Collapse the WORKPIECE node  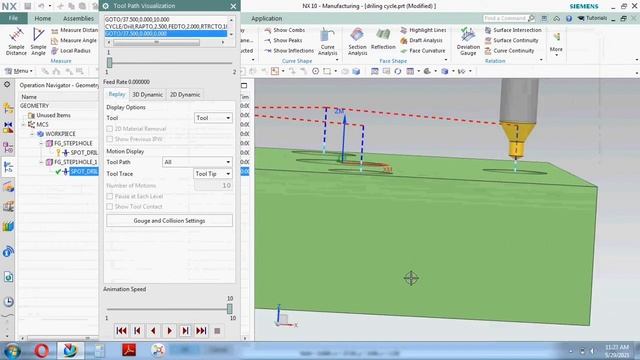(x=32, y=134)
